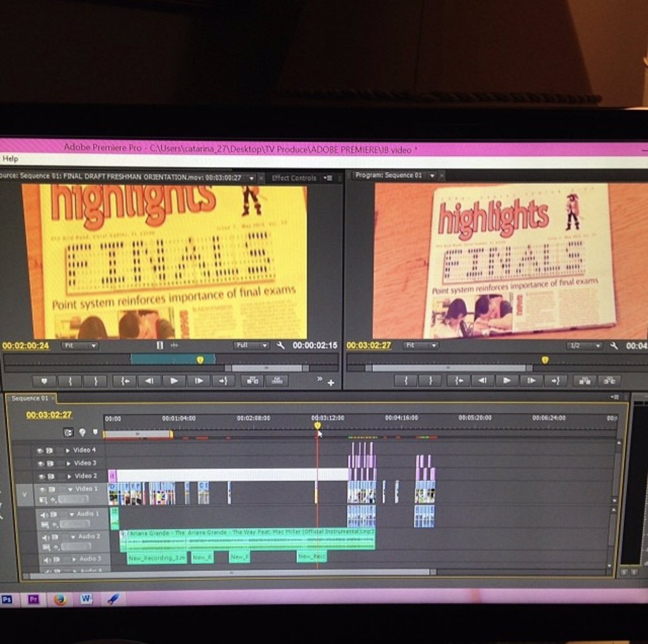Screen dimensions: 648x644
Task: Open the timeline panel menu icon
Action: 615,397
